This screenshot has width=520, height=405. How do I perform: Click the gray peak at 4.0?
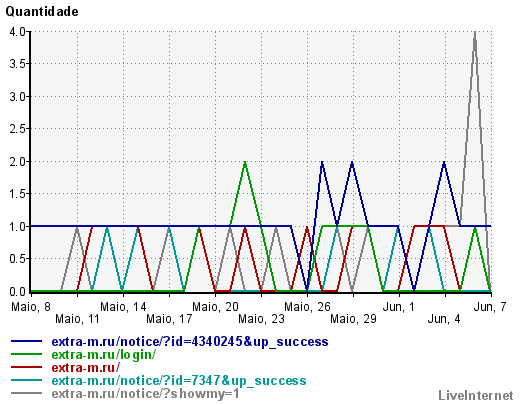point(475,32)
